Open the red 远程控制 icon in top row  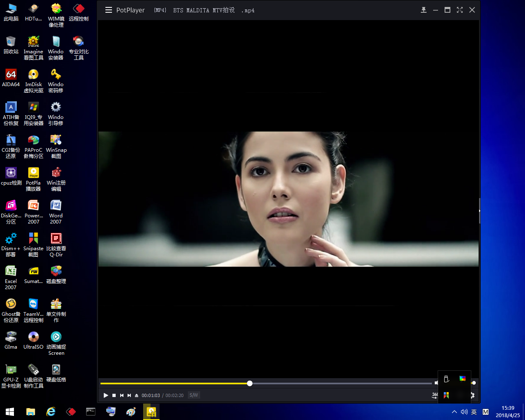[79, 12]
